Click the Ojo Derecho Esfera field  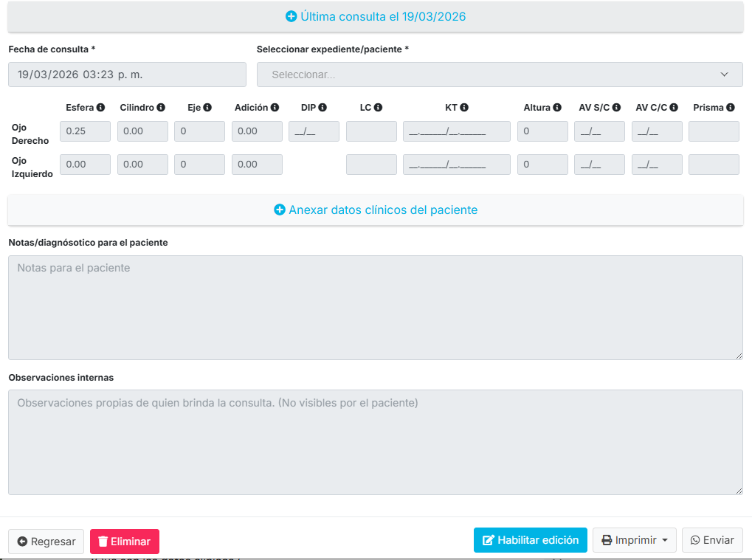coord(85,131)
